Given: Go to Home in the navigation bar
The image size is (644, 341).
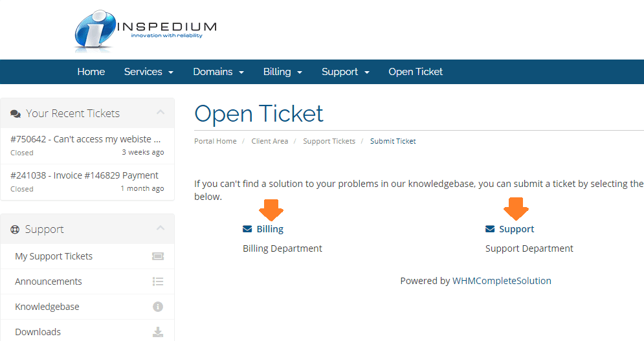Looking at the screenshot, I should click(x=91, y=72).
